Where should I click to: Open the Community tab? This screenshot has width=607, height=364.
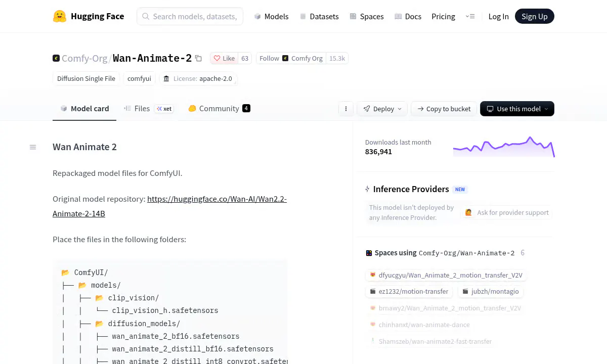(x=219, y=109)
